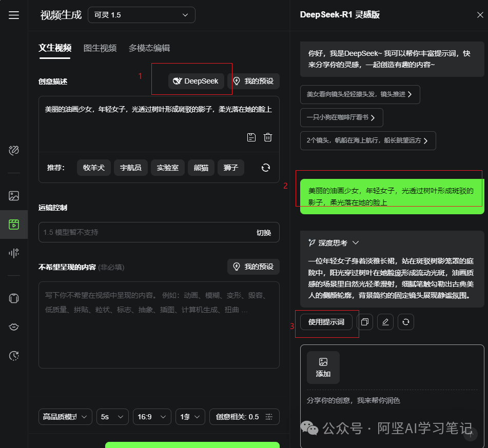Select suggestion 一只小狗在咖啡厅看书

[x=341, y=117]
